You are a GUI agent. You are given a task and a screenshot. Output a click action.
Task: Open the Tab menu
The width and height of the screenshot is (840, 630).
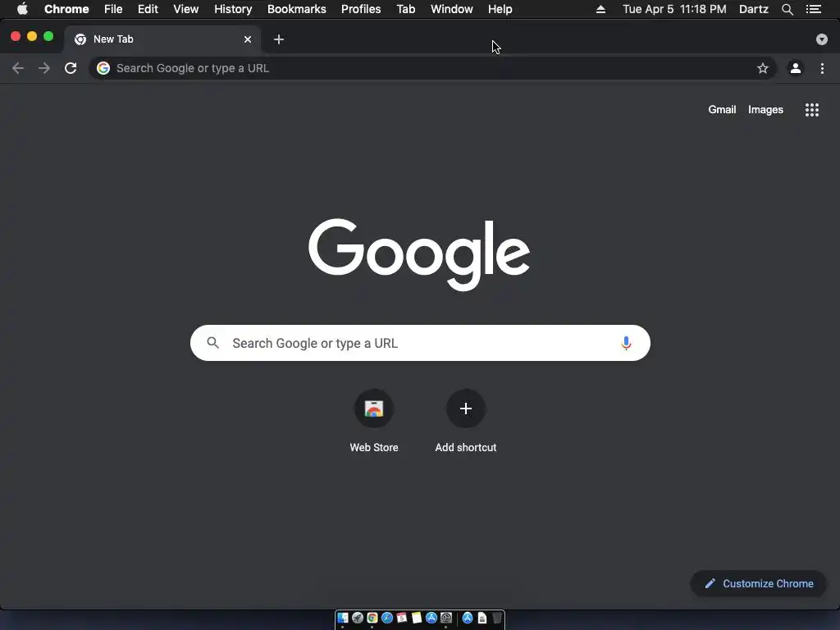pyautogui.click(x=406, y=9)
